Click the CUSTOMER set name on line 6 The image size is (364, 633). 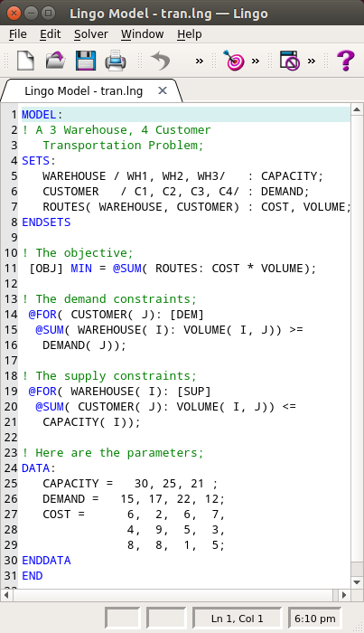pos(70,192)
